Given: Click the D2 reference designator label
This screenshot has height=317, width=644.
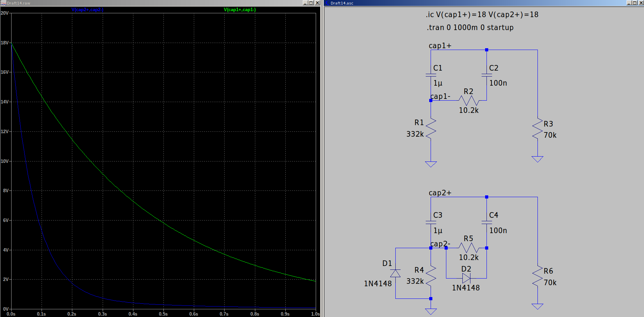Looking at the screenshot, I should click(x=466, y=269).
